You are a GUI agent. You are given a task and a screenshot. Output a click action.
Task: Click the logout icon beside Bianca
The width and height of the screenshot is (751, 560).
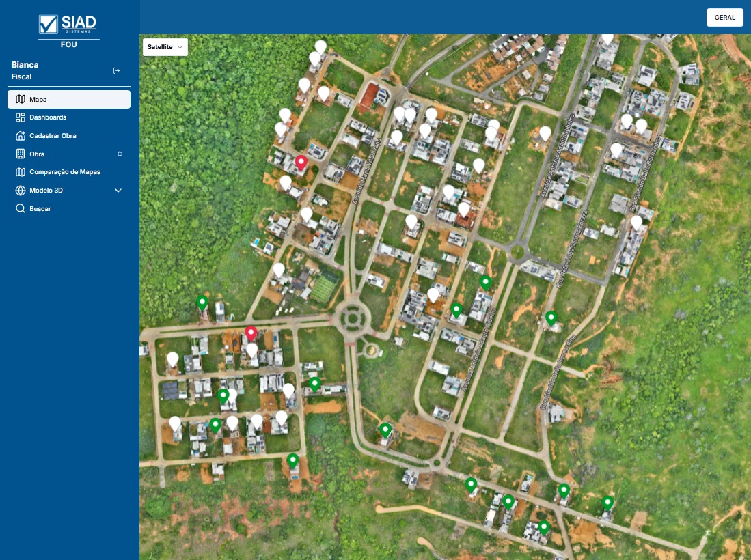[x=116, y=70]
